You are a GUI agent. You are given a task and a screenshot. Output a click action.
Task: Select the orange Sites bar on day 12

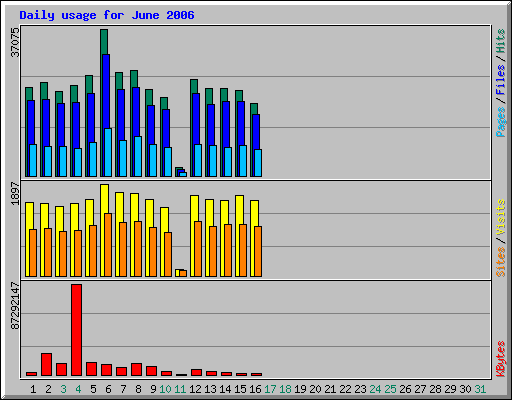tap(198, 249)
